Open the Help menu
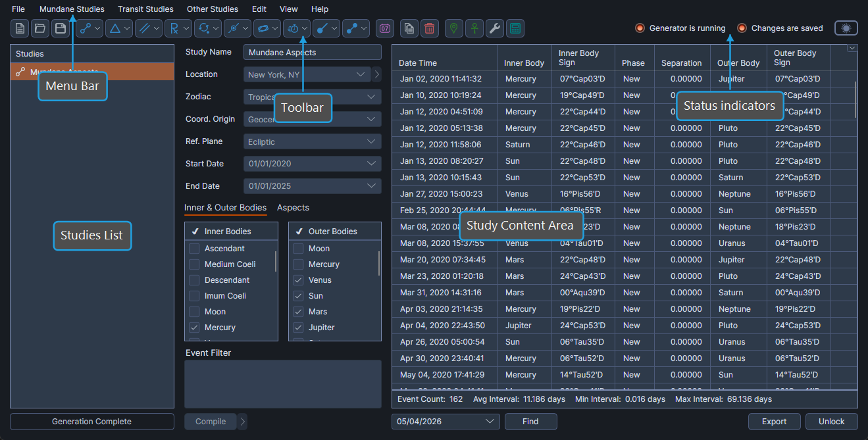The width and height of the screenshot is (868, 440). (x=320, y=9)
